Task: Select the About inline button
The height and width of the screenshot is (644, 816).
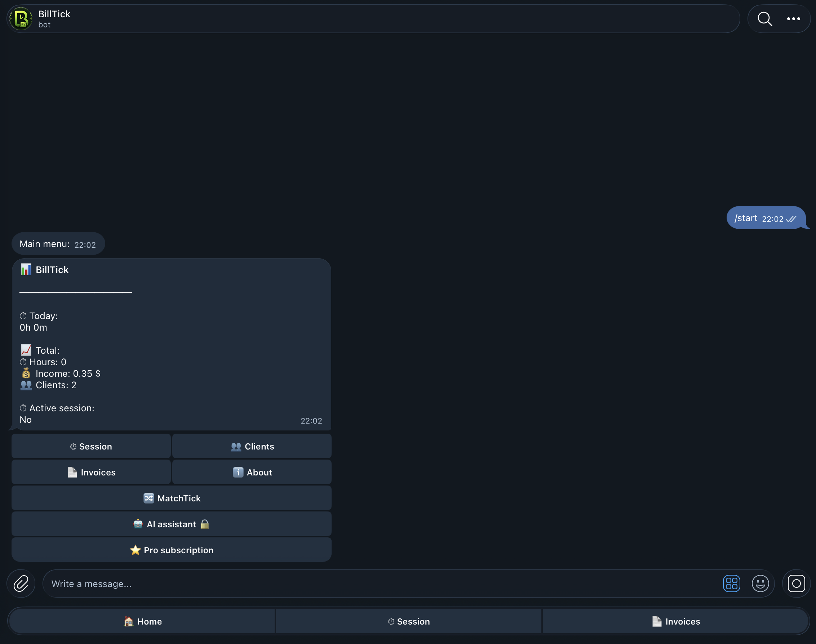Action: pos(252,472)
